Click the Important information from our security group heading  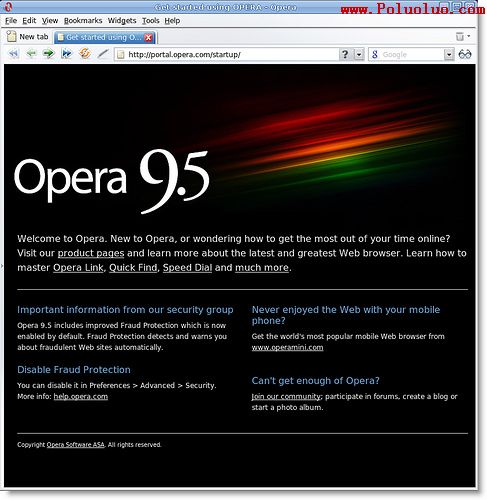(125, 310)
